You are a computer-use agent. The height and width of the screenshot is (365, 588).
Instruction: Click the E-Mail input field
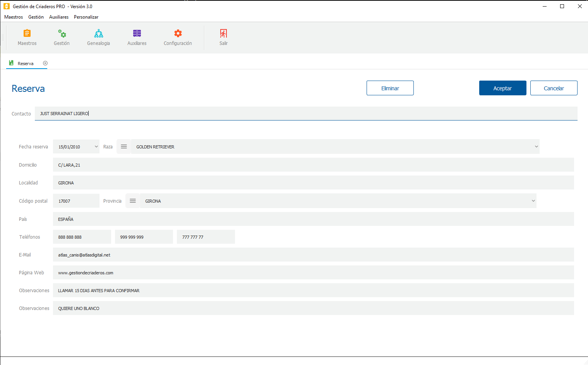[x=313, y=255]
